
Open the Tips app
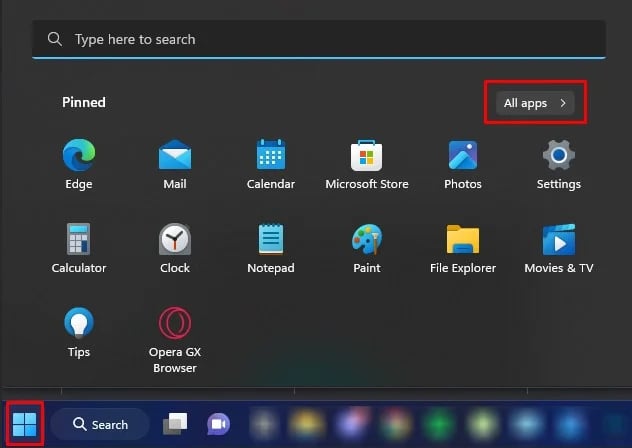[x=79, y=333]
